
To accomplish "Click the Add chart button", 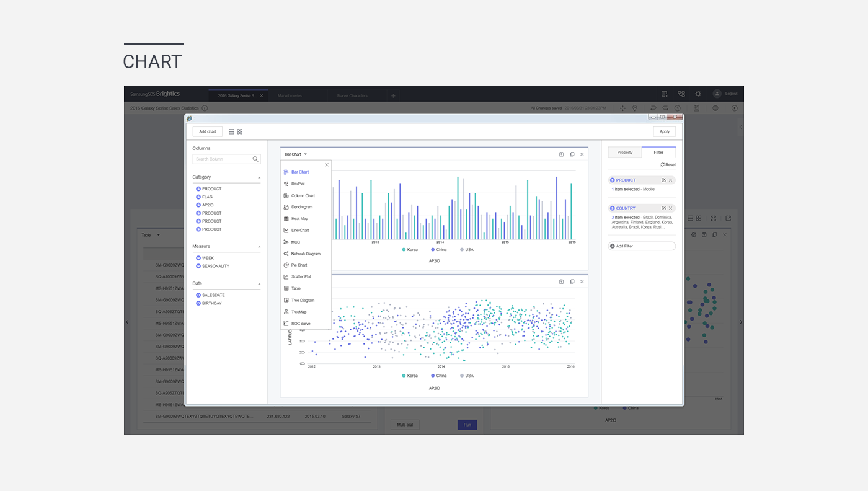I will [208, 131].
